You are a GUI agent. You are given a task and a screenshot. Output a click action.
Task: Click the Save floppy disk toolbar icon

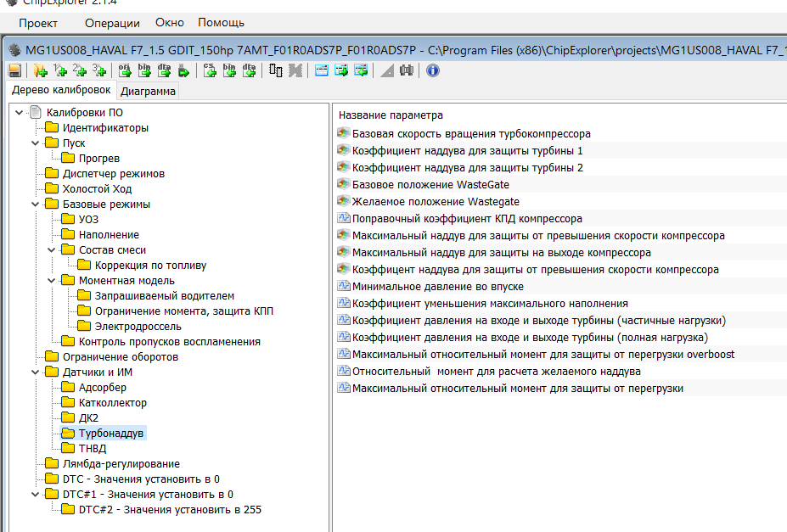click(x=14, y=70)
